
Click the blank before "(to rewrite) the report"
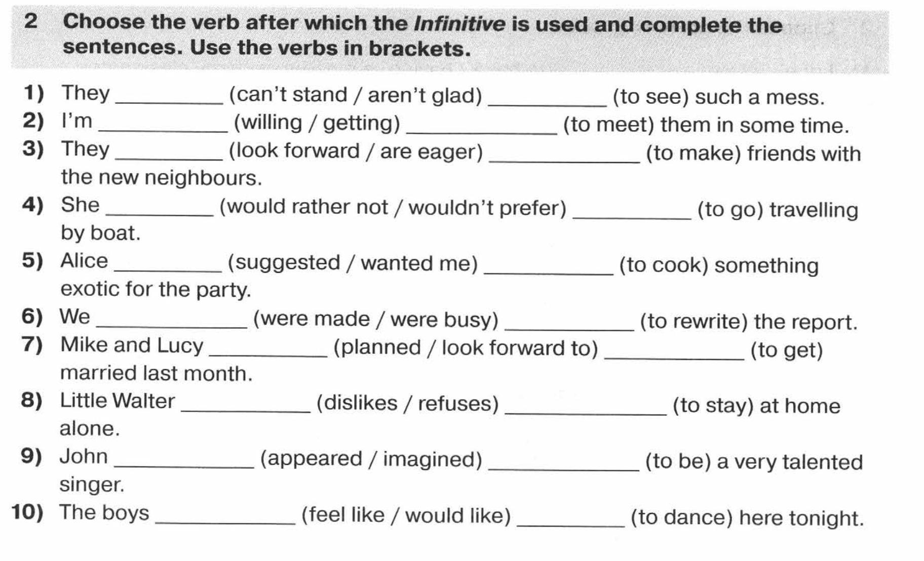569,325
